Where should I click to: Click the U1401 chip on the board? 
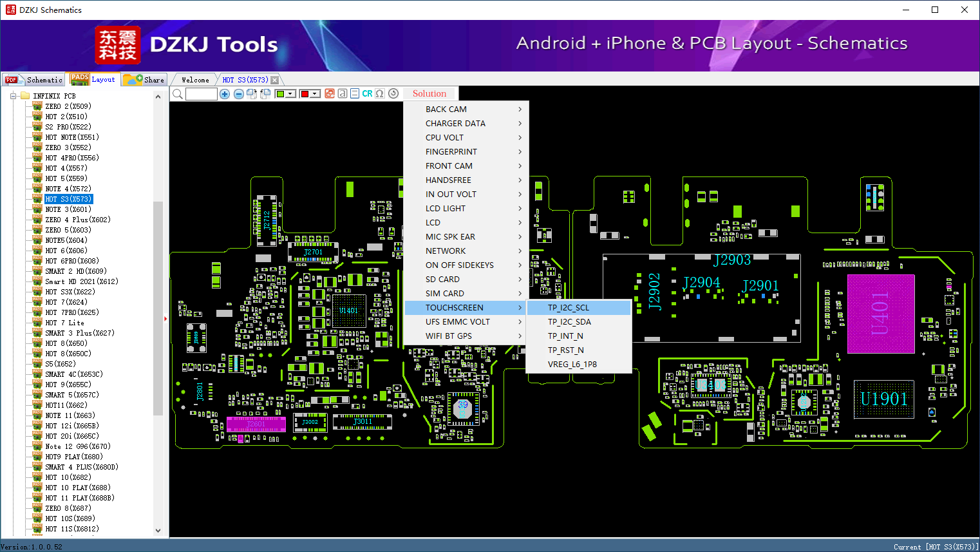tap(348, 310)
